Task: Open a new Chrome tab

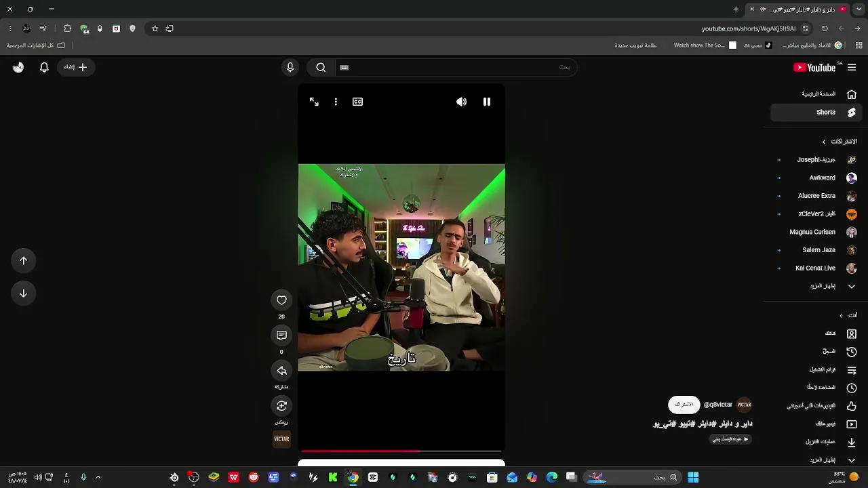Action: tap(736, 9)
